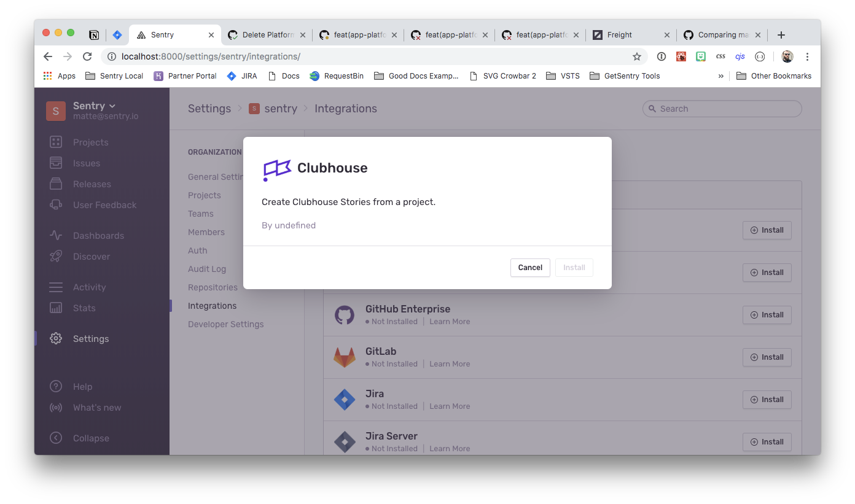Click the User Feedback sidebar icon
Screen dimensions: 855x504
pos(56,204)
